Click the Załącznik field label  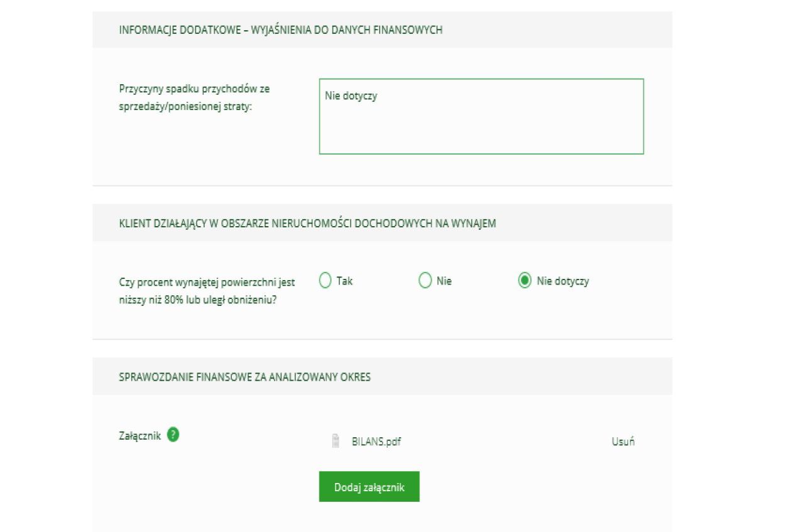[140, 435]
